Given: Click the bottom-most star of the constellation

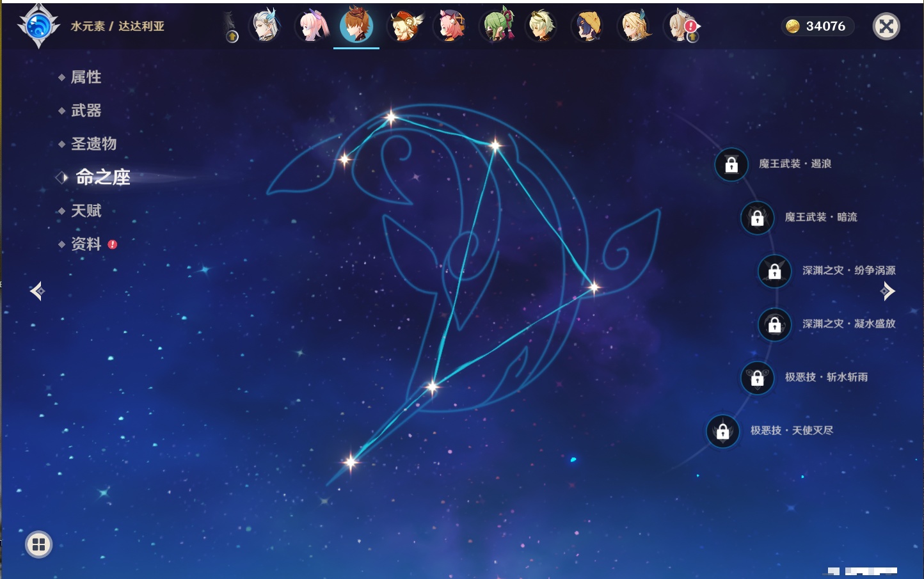Looking at the screenshot, I should [x=350, y=461].
